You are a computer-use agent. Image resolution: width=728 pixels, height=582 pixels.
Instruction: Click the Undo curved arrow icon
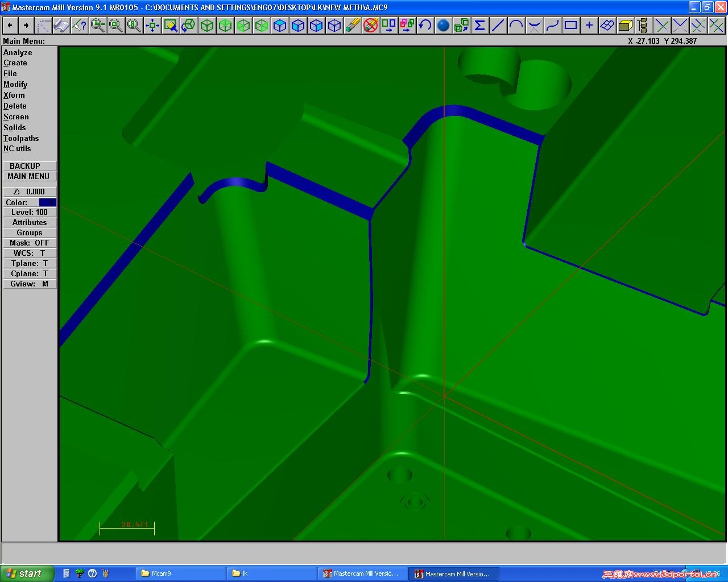point(425,25)
